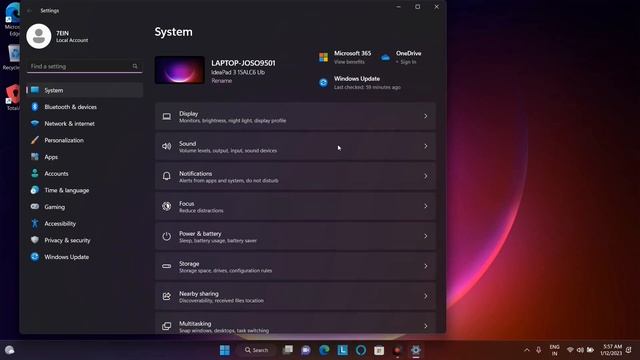This screenshot has height=360, width=640.
Task: Open the weather widget on taskbar
Action: tap(9, 350)
